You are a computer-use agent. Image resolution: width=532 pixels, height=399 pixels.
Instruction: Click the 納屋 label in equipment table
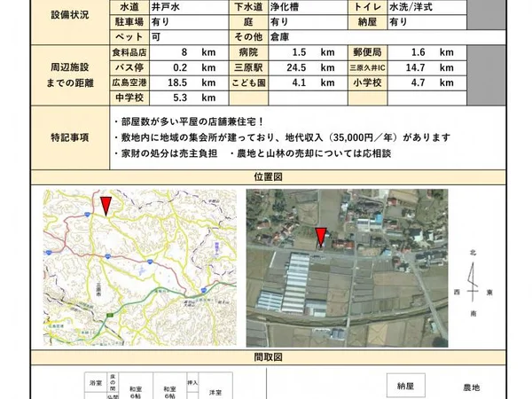pyautogui.click(x=368, y=22)
